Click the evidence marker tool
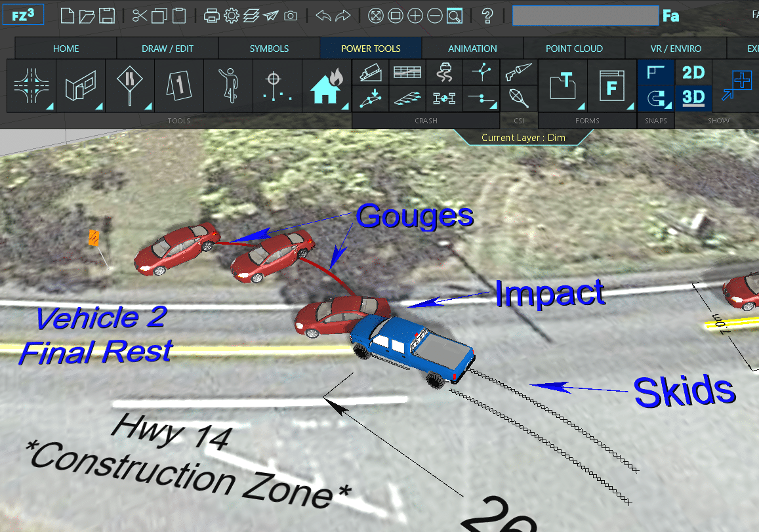 (x=178, y=86)
